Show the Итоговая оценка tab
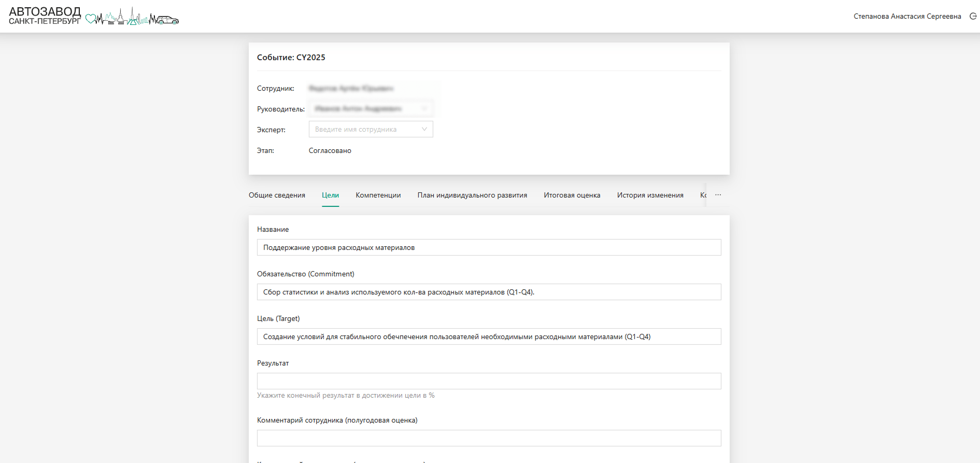This screenshot has height=463, width=980. pos(572,195)
